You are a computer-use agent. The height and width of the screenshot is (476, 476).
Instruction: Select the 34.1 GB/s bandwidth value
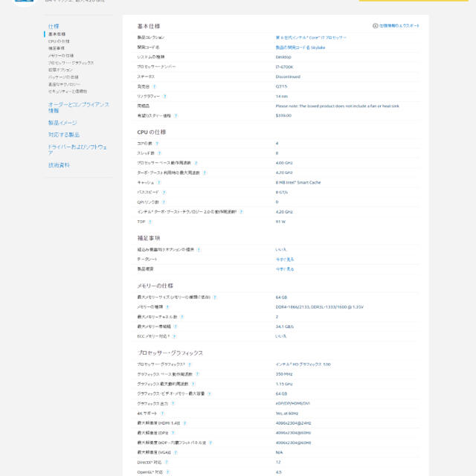[284, 327]
